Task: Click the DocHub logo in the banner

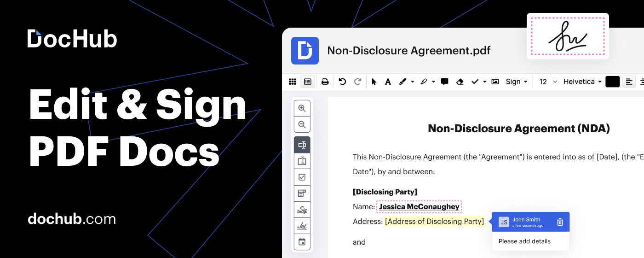Action: point(72,39)
